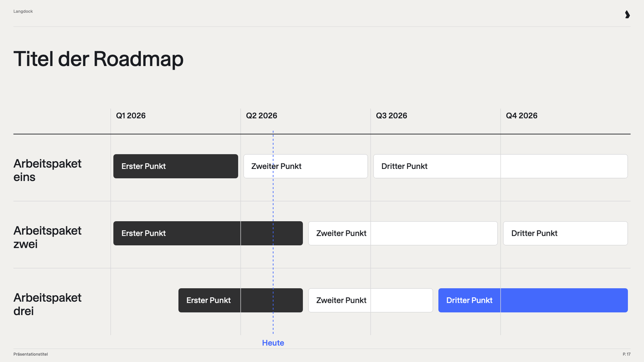Select 'Dritter Punkt' bar in Arbeitspaket zwei
Screen dimensions: 644x362
click(x=566, y=233)
